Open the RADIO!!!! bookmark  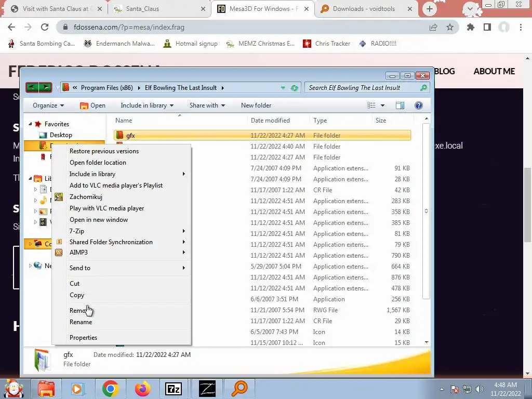coord(378,44)
